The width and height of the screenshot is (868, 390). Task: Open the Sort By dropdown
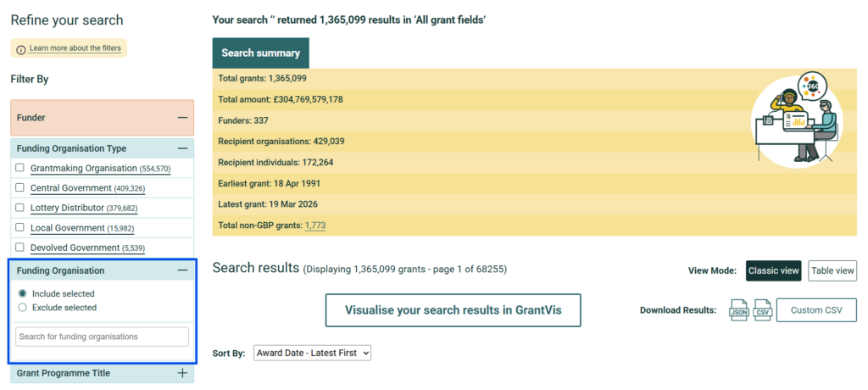coord(312,353)
